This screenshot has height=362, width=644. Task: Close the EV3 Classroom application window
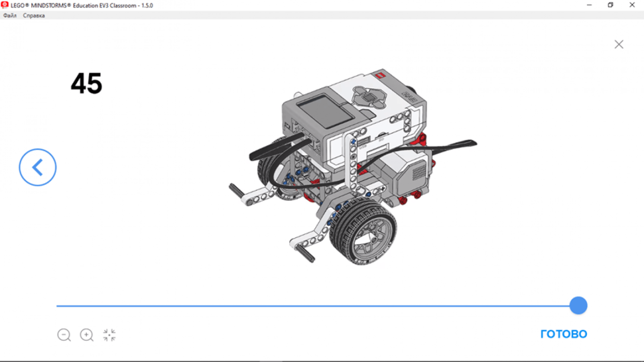632,5
